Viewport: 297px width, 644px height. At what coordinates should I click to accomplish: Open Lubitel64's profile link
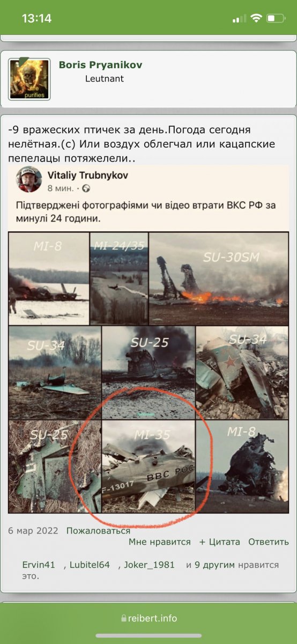(x=90, y=565)
